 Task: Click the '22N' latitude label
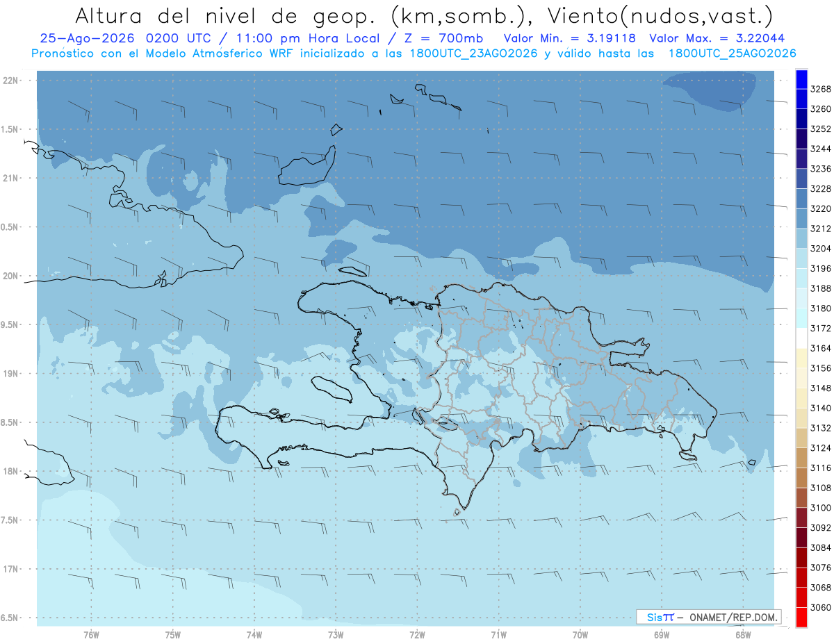point(11,80)
